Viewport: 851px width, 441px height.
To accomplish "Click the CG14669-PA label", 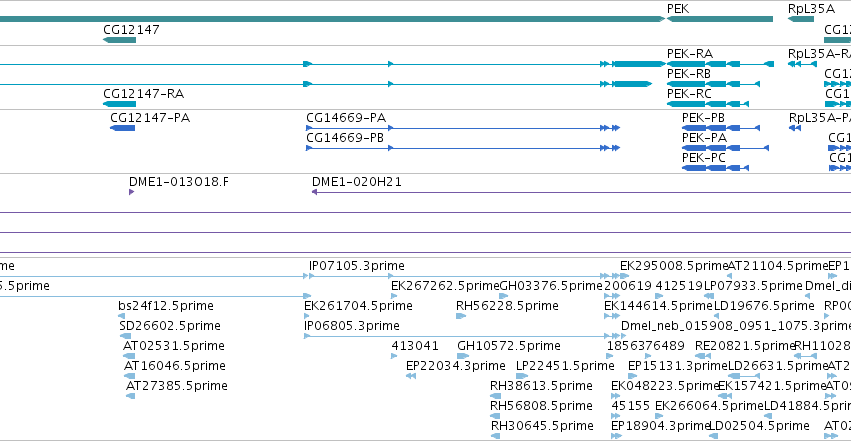I will 346,118.
